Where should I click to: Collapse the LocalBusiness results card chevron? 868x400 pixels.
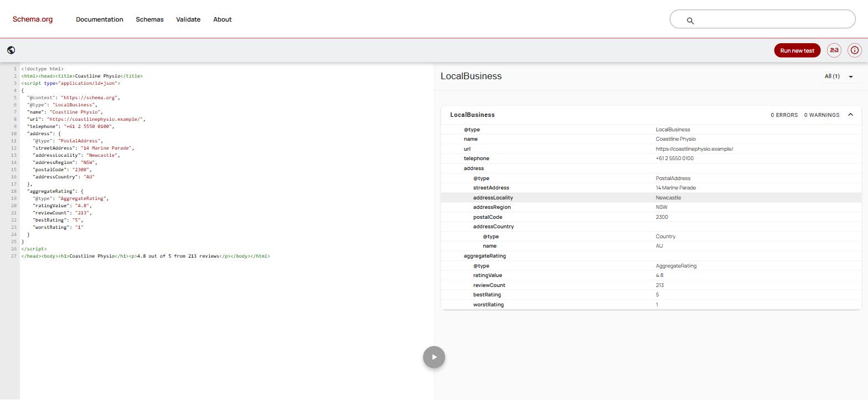(x=850, y=115)
